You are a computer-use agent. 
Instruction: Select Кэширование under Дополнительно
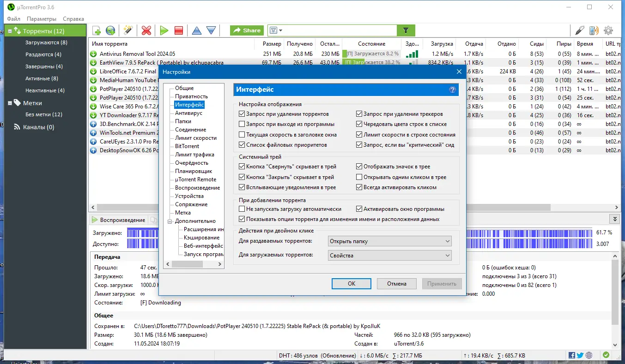click(x=201, y=238)
